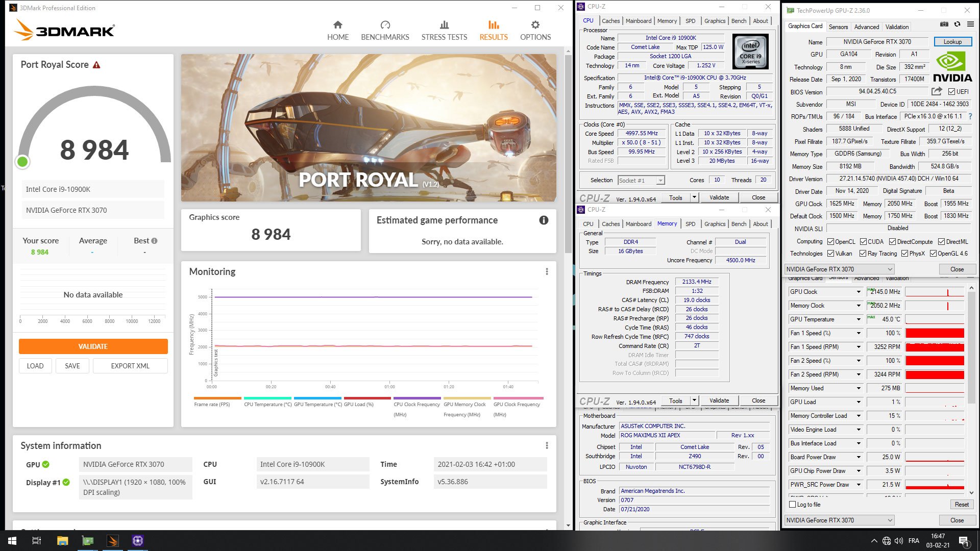
Task: Click the GPU-Z sensors vertical scrollbar
Action: 971,347
